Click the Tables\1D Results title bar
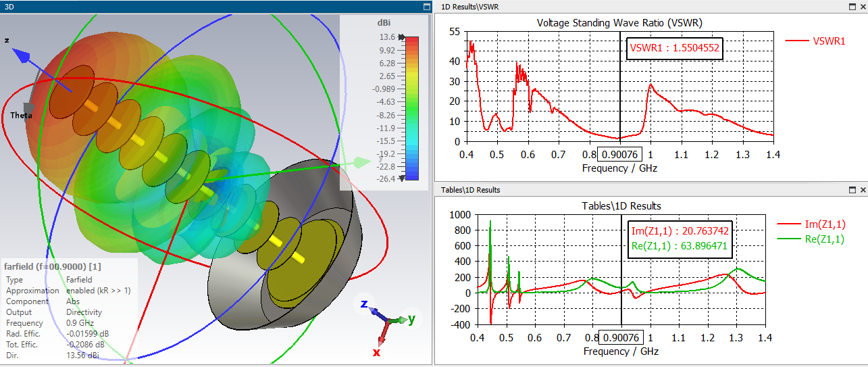The image size is (868, 367). click(608, 190)
